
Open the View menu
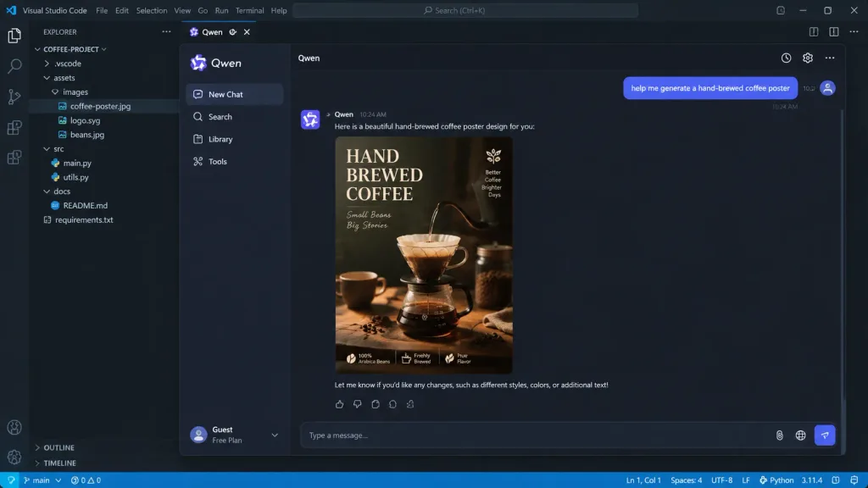tap(182, 10)
